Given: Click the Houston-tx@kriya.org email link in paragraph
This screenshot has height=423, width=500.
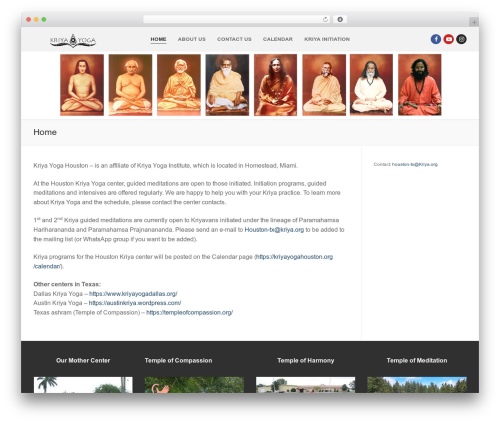Looking at the screenshot, I should click(274, 230).
